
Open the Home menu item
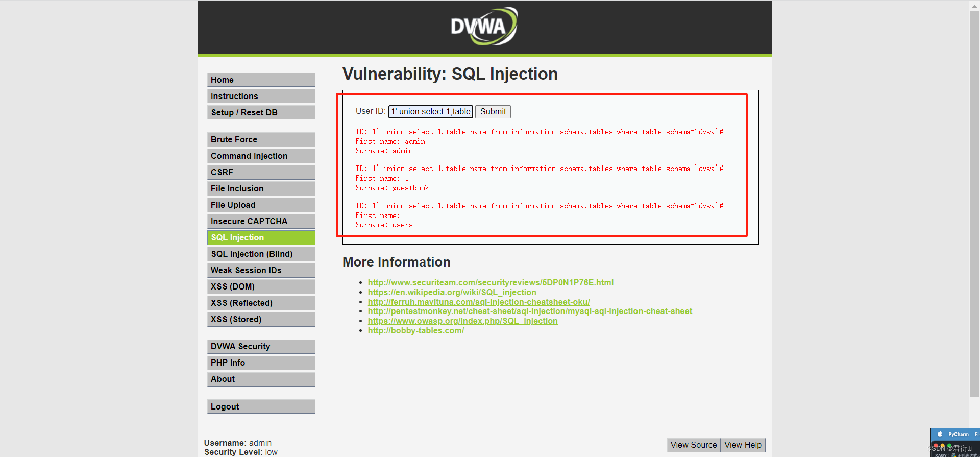(x=261, y=80)
